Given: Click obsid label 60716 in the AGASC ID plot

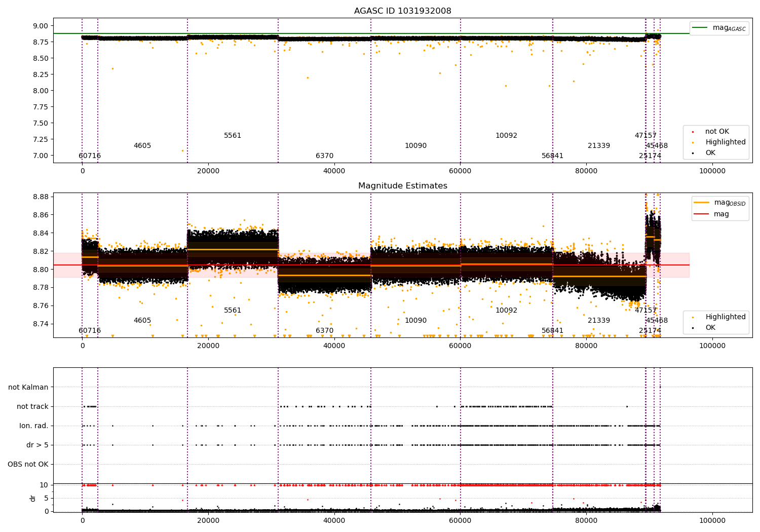Looking at the screenshot, I should 90,156.
